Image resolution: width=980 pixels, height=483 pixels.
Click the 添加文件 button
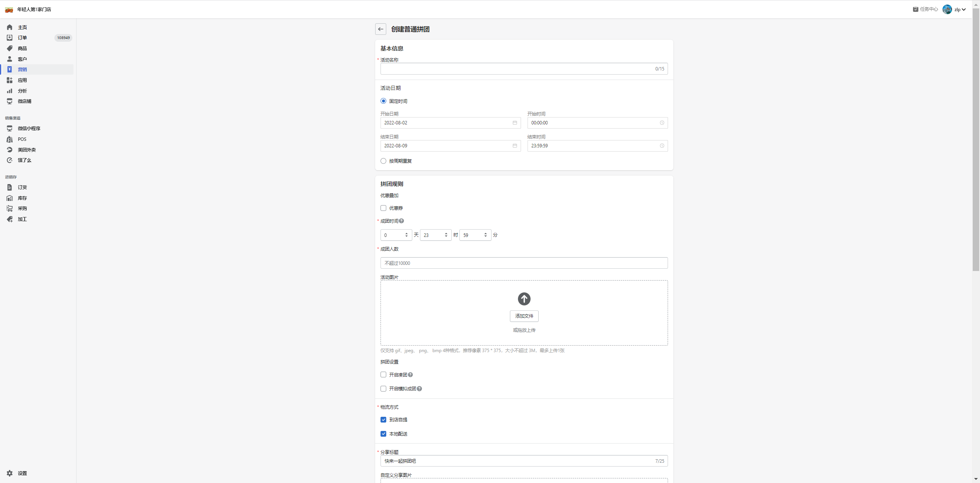click(x=524, y=316)
